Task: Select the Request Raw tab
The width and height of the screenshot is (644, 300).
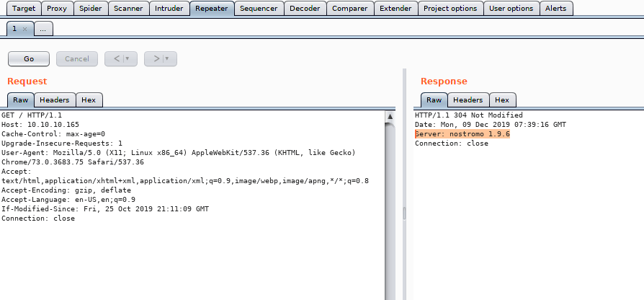Action: pyautogui.click(x=21, y=100)
